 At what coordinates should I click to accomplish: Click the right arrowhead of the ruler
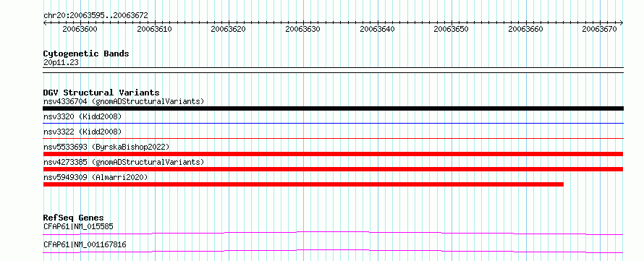[x=622, y=22]
